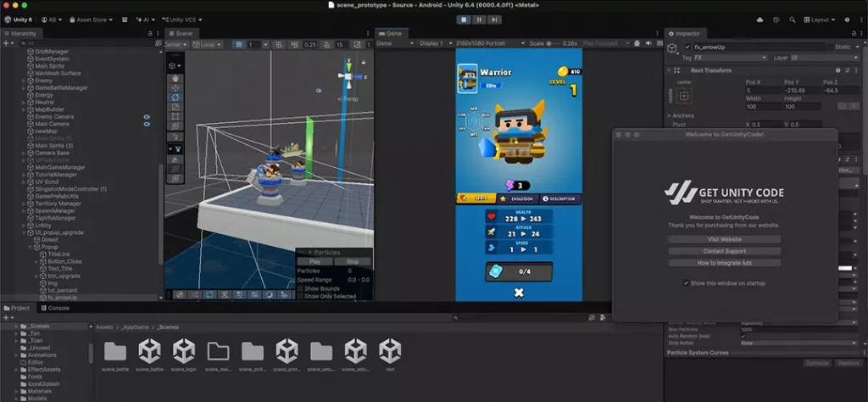Click the Scene orientation gizmo cube

click(348, 76)
